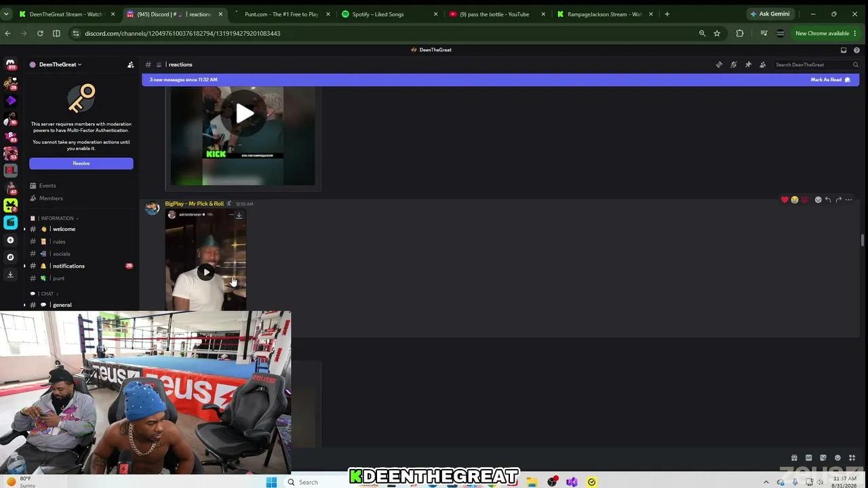This screenshot has height=488, width=868.
Task: Open Chrome media controls icon
Action: coord(764,33)
